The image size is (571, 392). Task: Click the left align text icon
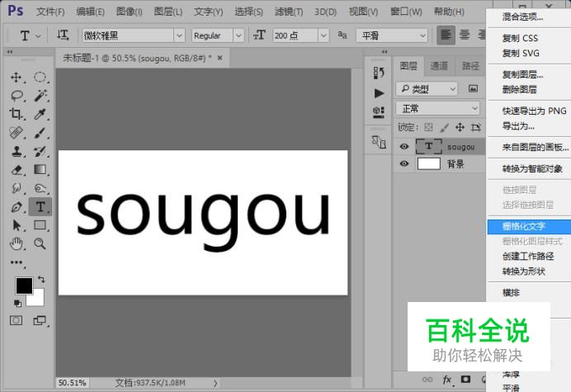(446, 35)
